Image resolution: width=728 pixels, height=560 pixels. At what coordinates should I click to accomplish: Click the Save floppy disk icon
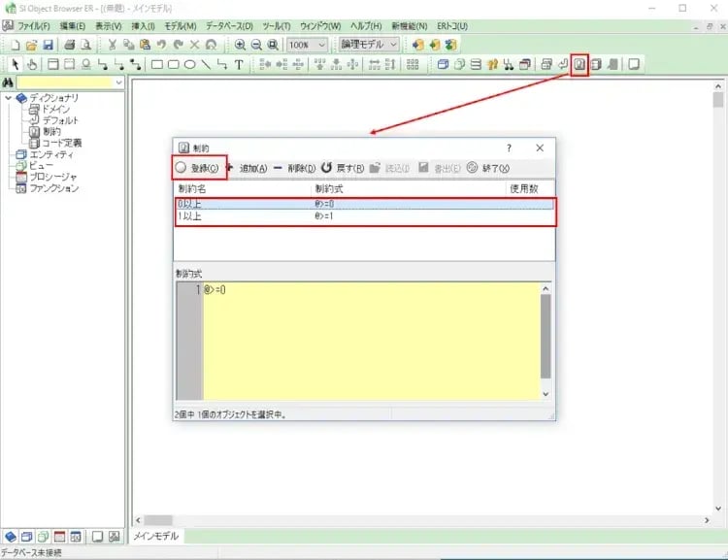[x=48, y=45]
